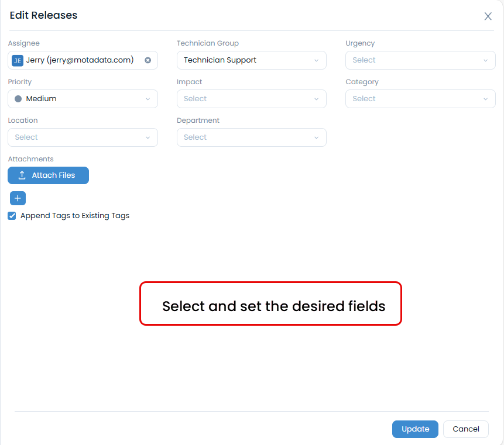This screenshot has height=445, width=504.
Task: Open the Category dropdown
Action: pos(420,99)
